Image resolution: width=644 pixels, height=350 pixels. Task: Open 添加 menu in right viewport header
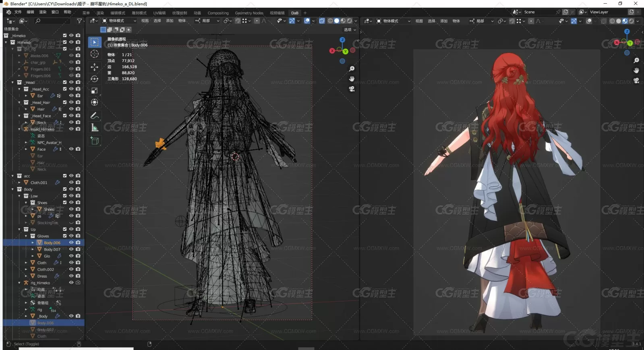444,21
